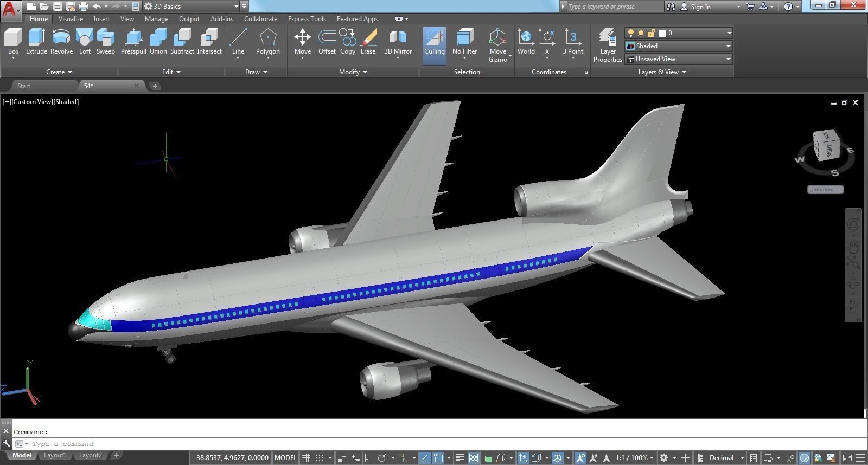Image resolution: width=868 pixels, height=465 pixels.
Task: Toggle lineweight display in status bar
Action: pyautogui.click(x=459, y=458)
